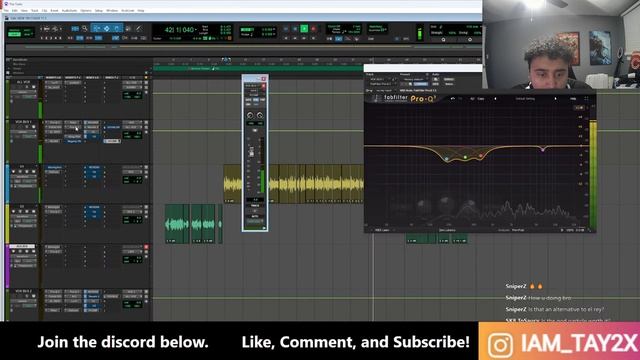Toggle Pro-Q 3 full screen mode icon

point(587,98)
